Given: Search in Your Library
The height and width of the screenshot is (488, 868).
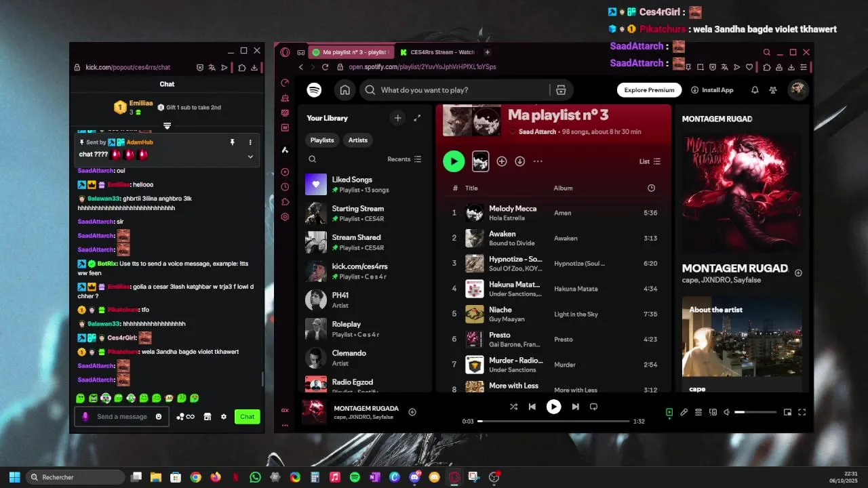Looking at the screenshot, I should [x=313, y=159].
